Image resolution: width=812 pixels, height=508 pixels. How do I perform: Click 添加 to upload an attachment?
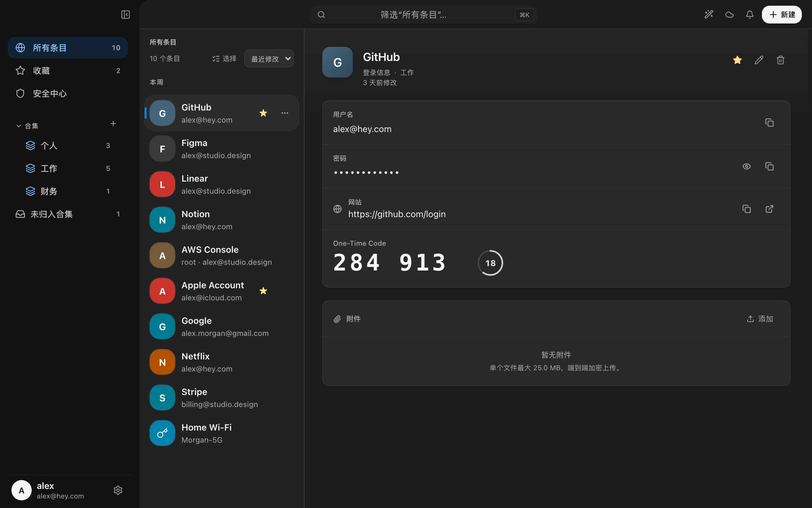pyautogui.click(x=760, y=319)
